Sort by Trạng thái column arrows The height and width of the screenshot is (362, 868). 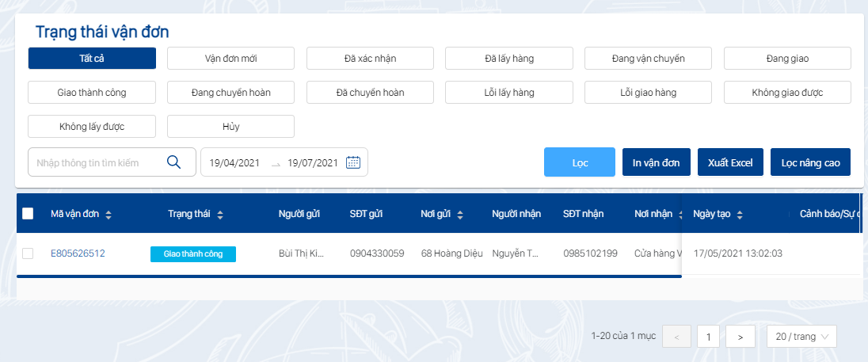[220, 215]
